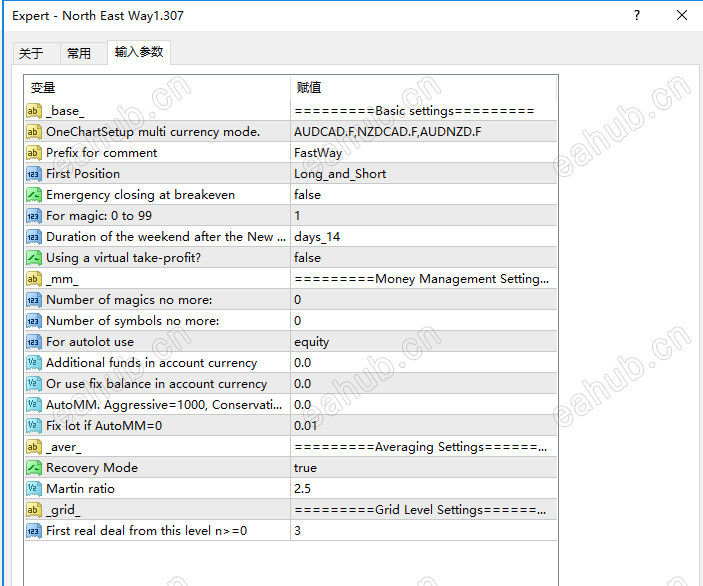Select the First Position variable label
The image size is (703, 586).
83,174
